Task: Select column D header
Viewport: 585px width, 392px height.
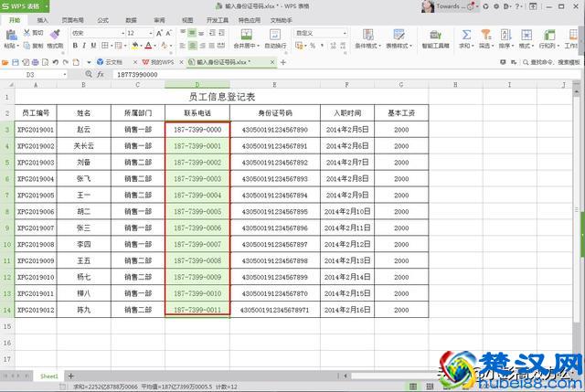Action: 197,85
